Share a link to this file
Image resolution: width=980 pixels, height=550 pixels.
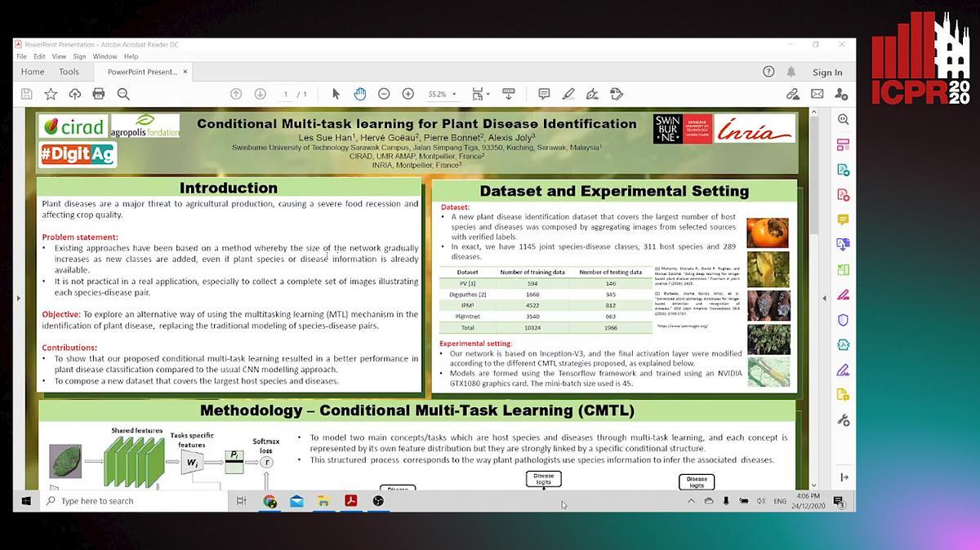(x=792, y=94)
